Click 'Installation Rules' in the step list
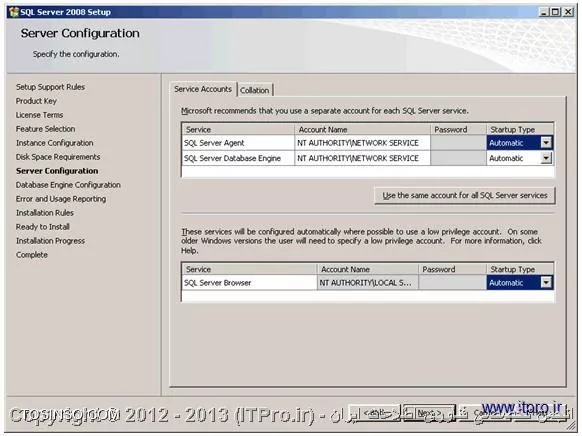Screen dimensions: 582x436 click(x=45, y=213)
